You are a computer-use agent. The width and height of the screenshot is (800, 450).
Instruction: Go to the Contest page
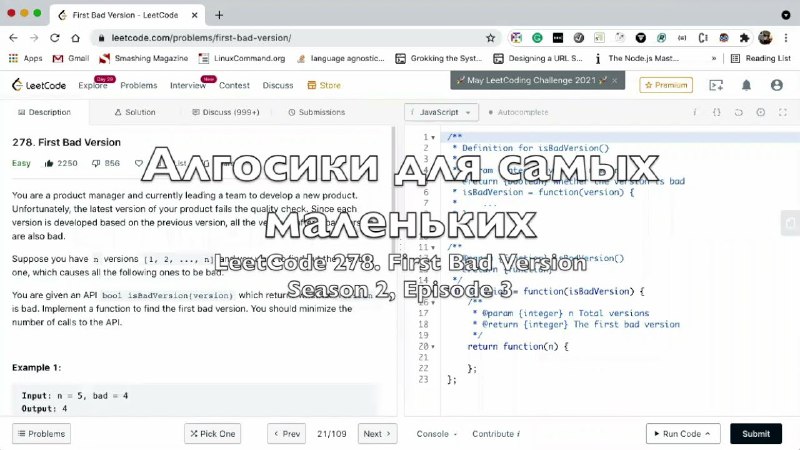click(x=234, y=85)
